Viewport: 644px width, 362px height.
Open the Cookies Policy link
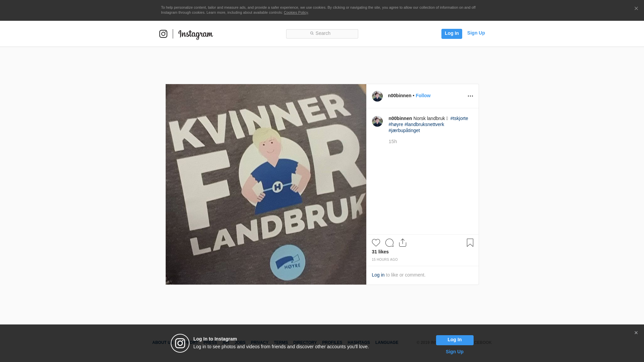pyautogui.click(x=296, y=12)
